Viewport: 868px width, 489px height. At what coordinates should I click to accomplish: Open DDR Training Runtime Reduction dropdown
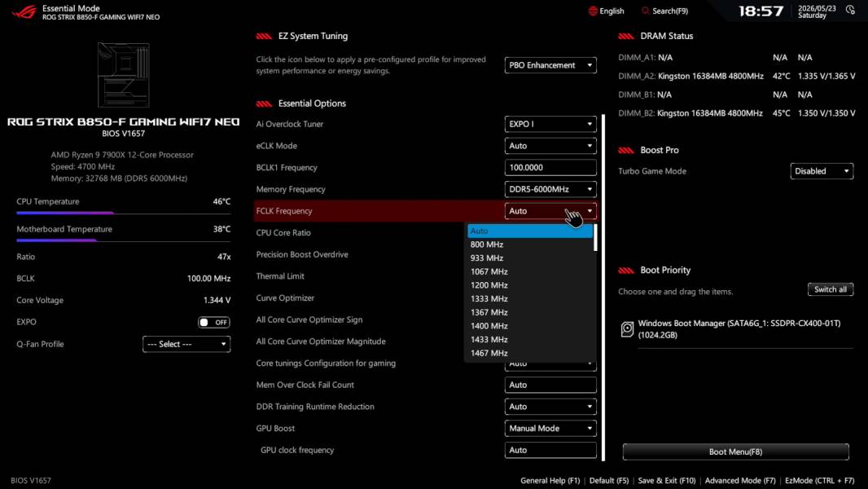[550, 407]
